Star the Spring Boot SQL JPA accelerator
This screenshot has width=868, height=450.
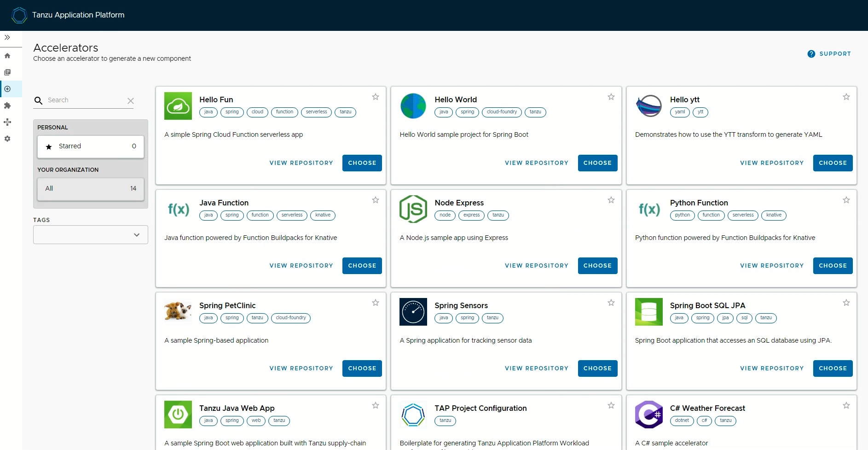[846, 303]
